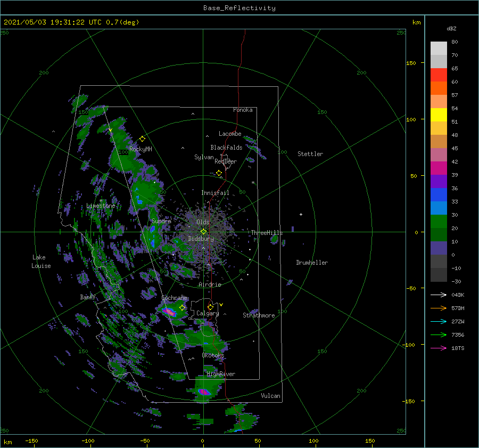The image size is (479, 448).
Task: Click the Sylvan label
Action: point(204,157)
